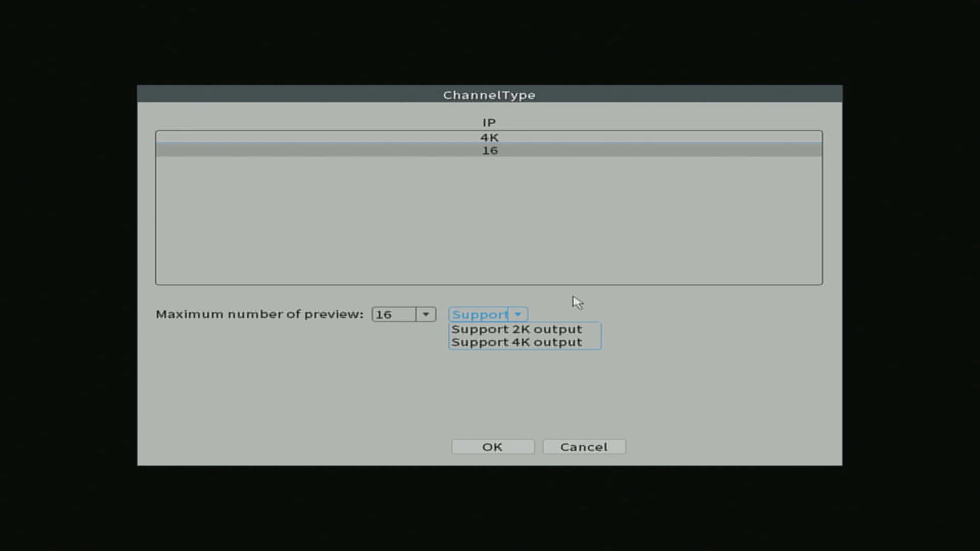Select the 4K row in the list

coord(489,137)
